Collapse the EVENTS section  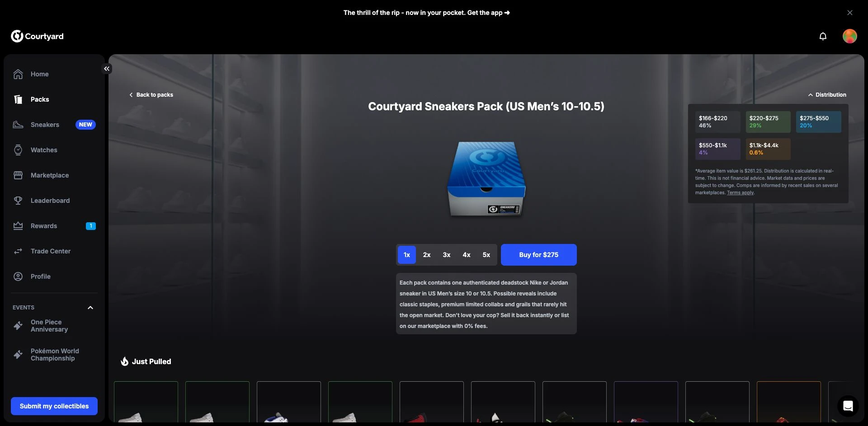coord(90,308)
